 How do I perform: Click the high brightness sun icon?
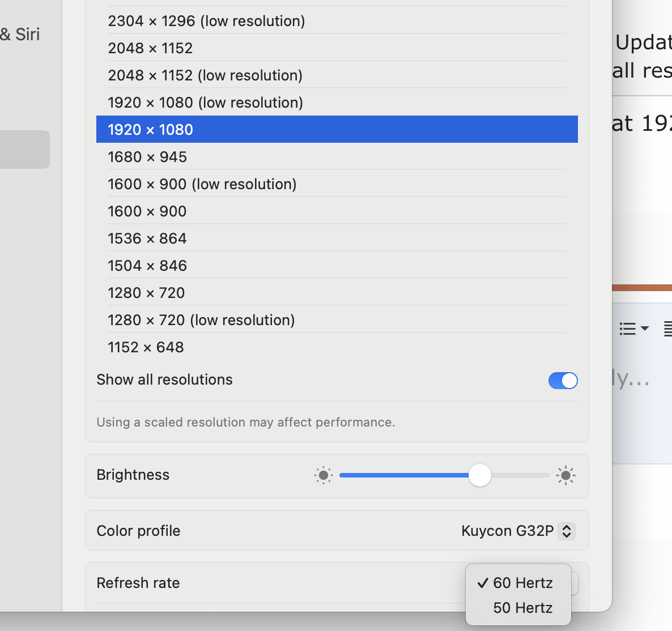coord(565,475)
